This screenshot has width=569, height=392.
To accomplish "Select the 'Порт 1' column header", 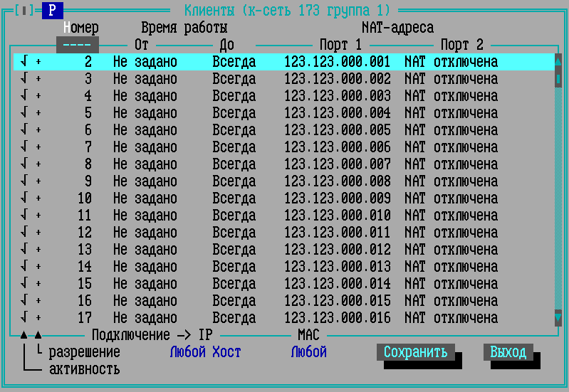I will (340, 45).
